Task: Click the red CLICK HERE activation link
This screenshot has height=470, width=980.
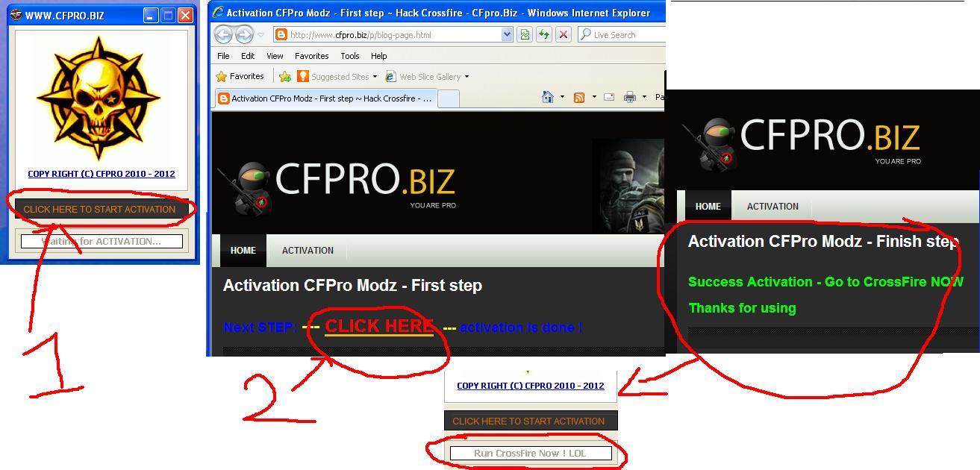Action: 379,326
